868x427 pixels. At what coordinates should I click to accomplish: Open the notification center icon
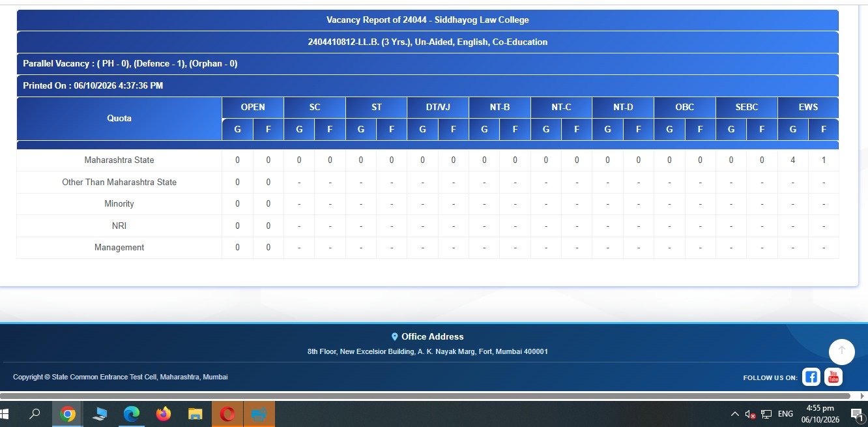857,414
